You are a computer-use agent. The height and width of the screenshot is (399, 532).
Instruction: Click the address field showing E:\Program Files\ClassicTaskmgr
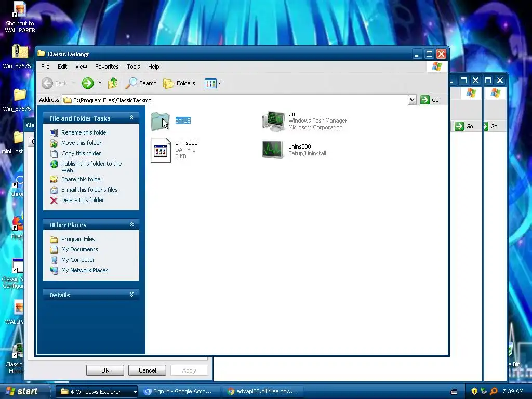point(235,100)
